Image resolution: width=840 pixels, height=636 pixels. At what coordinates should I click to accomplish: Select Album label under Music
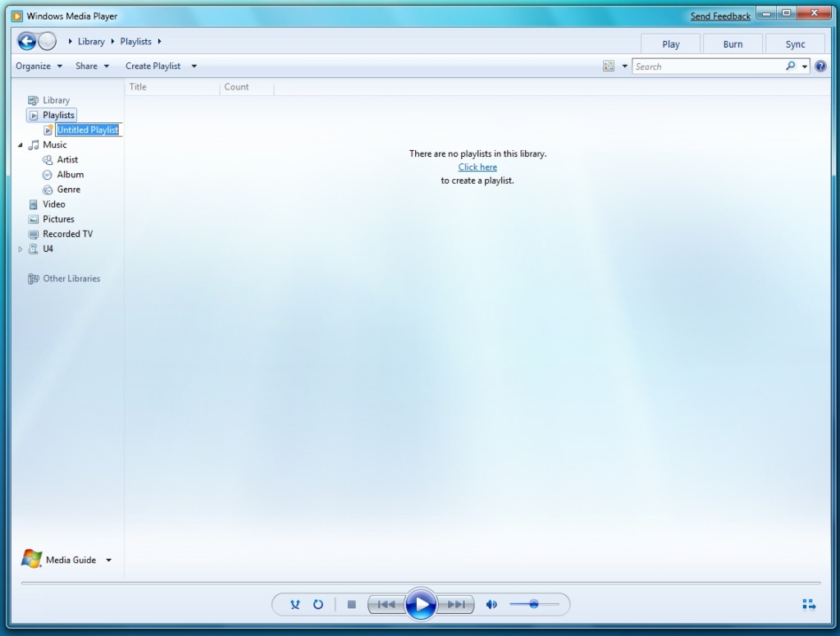[71, 175]
